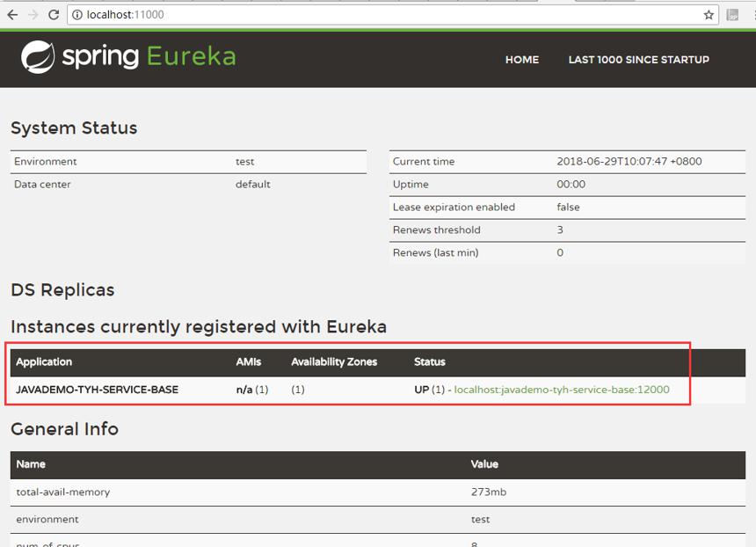This screenshot has width=756, height=547.
Task: Click the Current time value
Action: pos(629,162)
